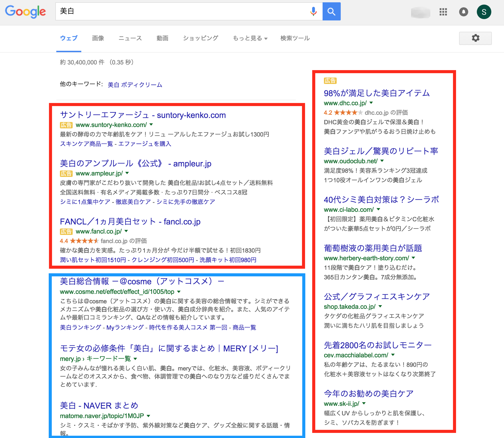
Task: Switch to the ショッピング tab
Action: tap(200, 38)
